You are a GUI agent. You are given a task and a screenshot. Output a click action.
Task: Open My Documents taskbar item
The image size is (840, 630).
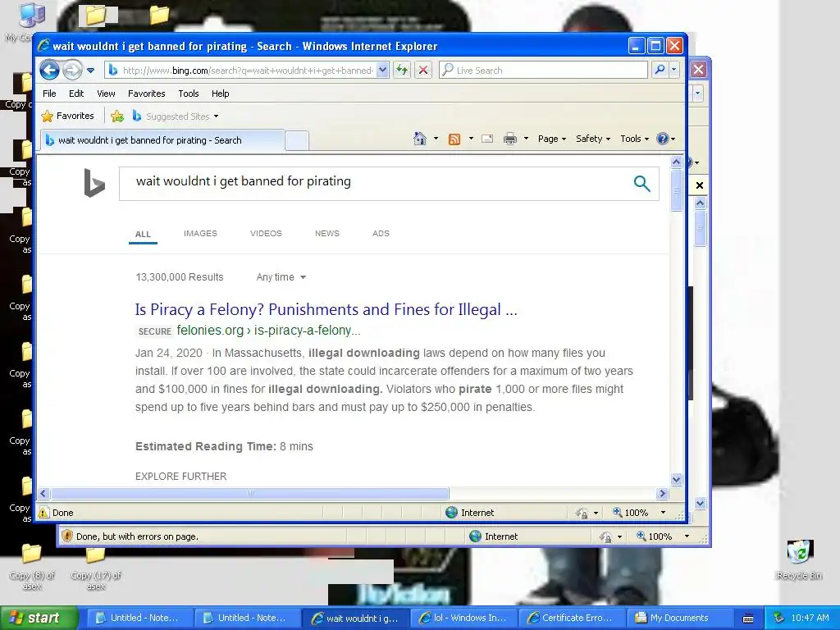[x=679, y=618]
